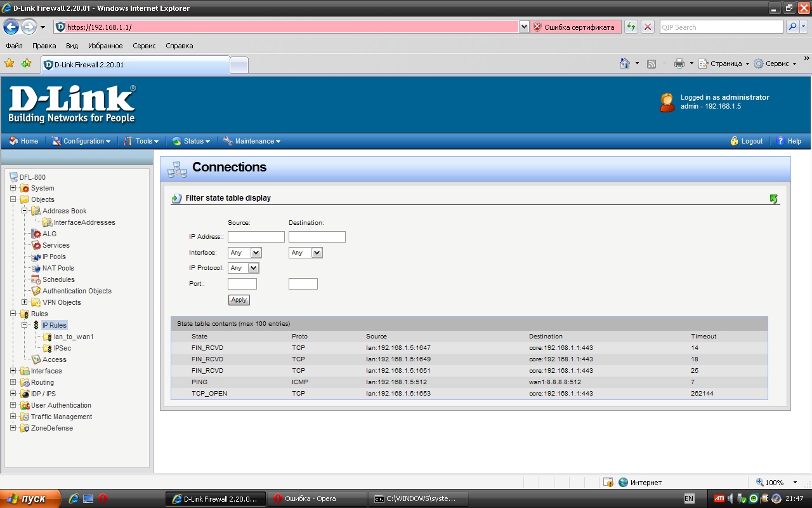The height and width of the screenshot is (508, 812).
Task: Expand the System tree node
Action: pyautogui.click(x=13, y=188)
